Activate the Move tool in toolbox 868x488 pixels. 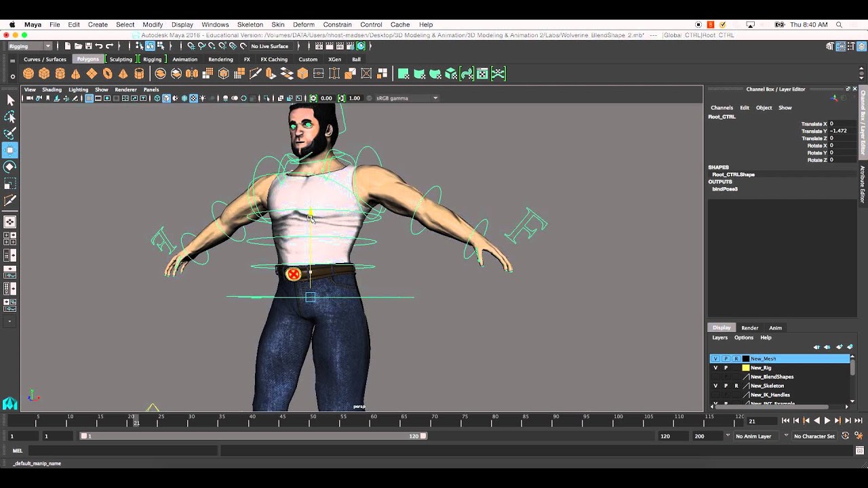point(10,150)
